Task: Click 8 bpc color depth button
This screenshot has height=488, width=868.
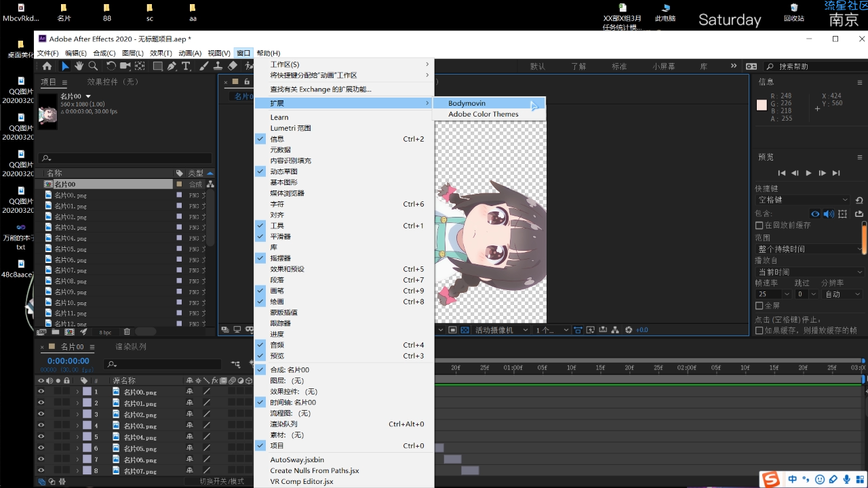Action: (x=105, y=332)
